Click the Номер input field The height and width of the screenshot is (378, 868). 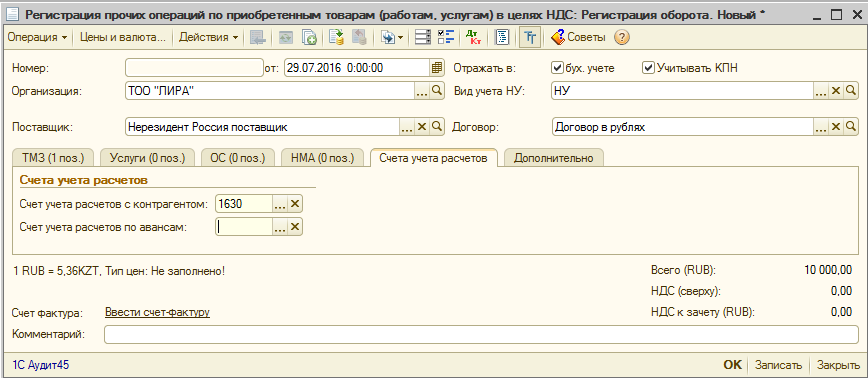coord(194,68)
